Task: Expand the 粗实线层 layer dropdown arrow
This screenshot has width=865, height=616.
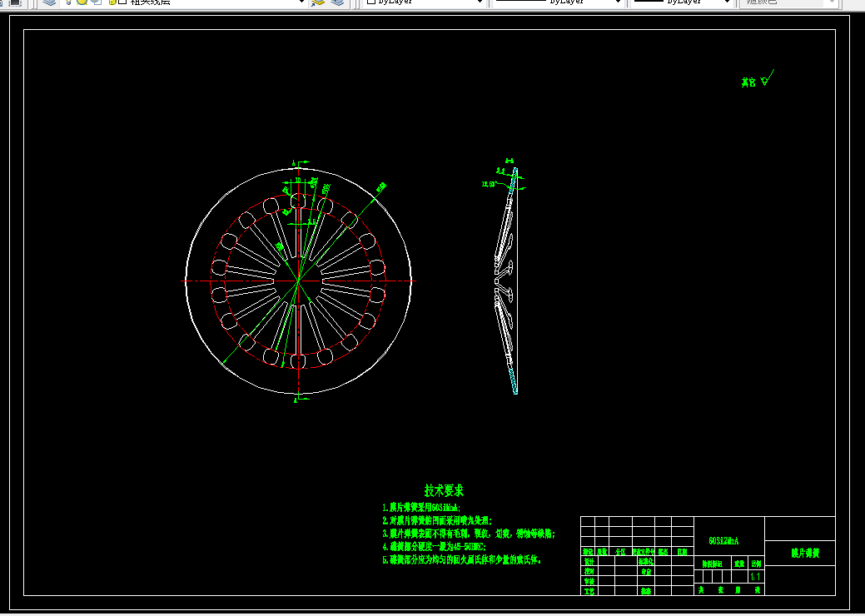Action: coord(301,2)
